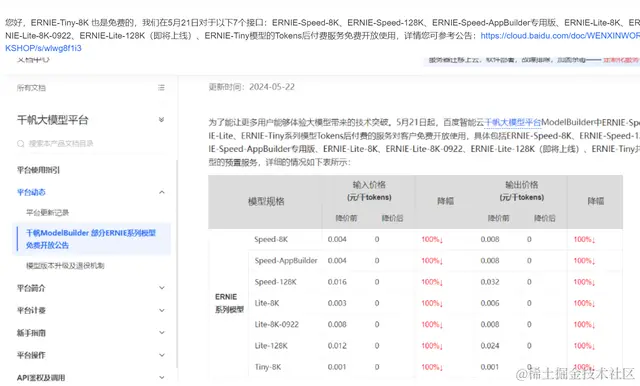Click the ERNIE 系列模型 cell
The width and height of the screenshot is (640, 386).
(x=229, y=303)
